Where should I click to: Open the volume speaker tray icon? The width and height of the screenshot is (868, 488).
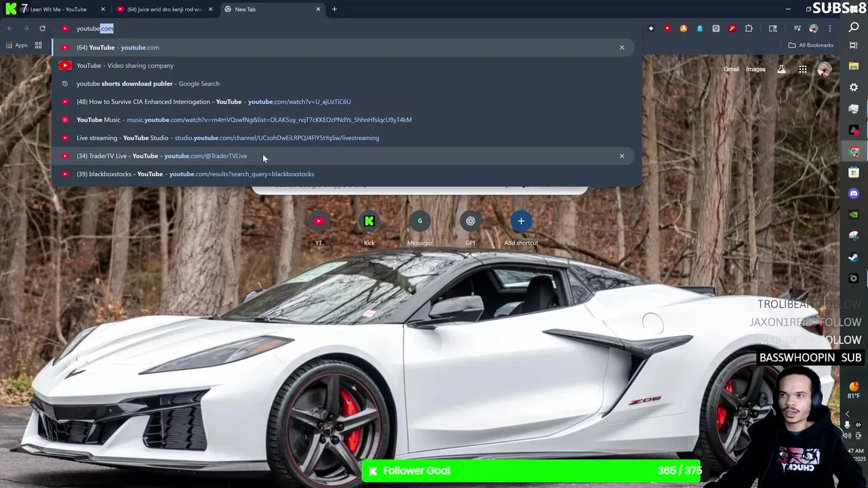pyautogui.click(x=847, y=435)
